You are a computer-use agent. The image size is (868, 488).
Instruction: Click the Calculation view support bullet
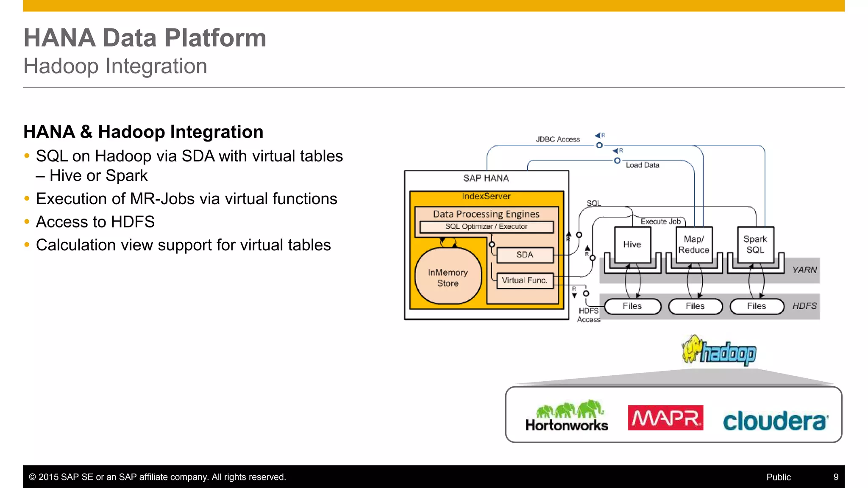coord(183,245)
